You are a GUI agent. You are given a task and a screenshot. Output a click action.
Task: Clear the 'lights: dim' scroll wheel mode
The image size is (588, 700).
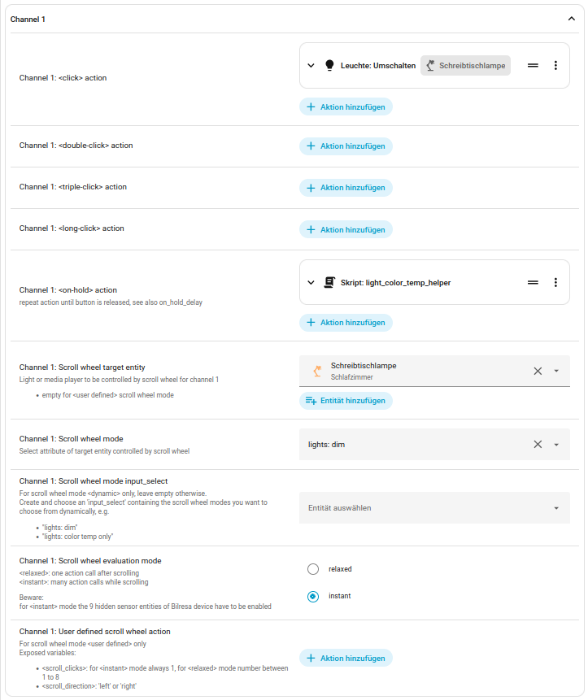[x=538, y=445]
